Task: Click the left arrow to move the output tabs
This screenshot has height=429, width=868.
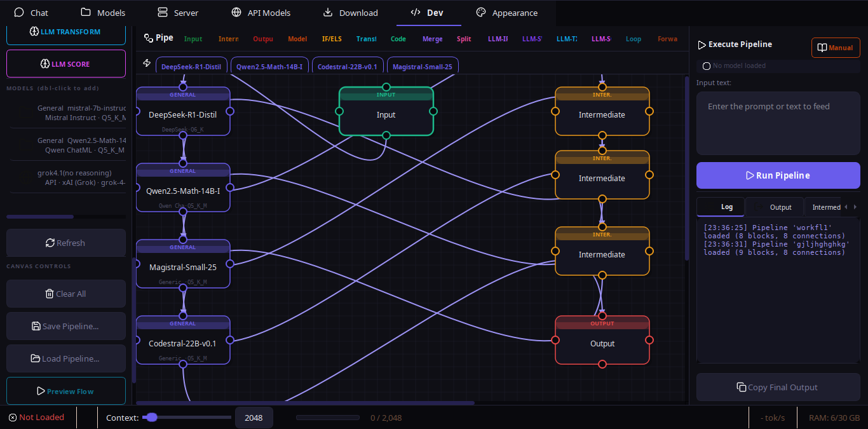Action: (x=846, y=207)
